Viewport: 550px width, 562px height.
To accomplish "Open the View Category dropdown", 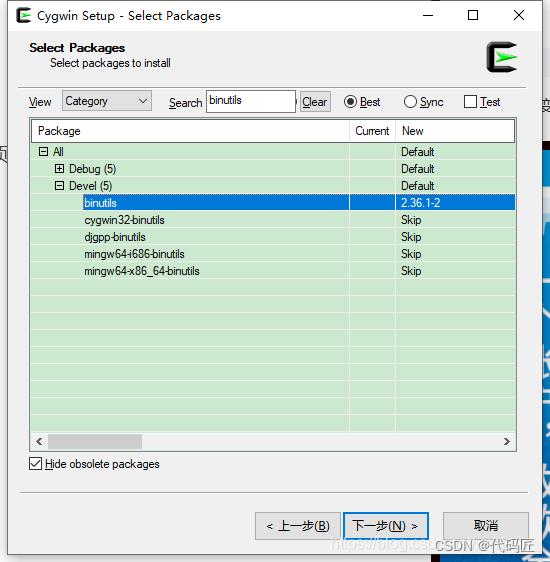I will 107,101.
